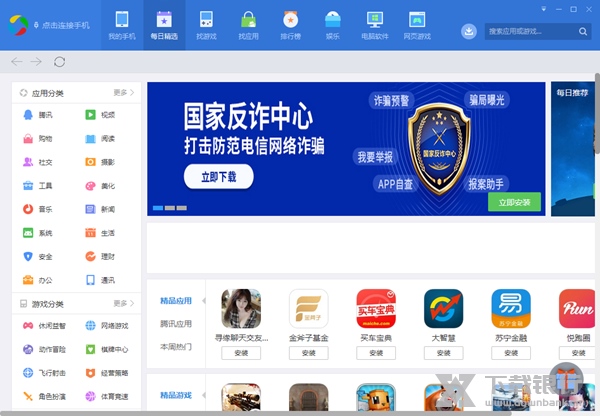This screenshot has width=600, height=416.
Task: Open the 买车宝典 app icon
Action: [x=376, y=308]
